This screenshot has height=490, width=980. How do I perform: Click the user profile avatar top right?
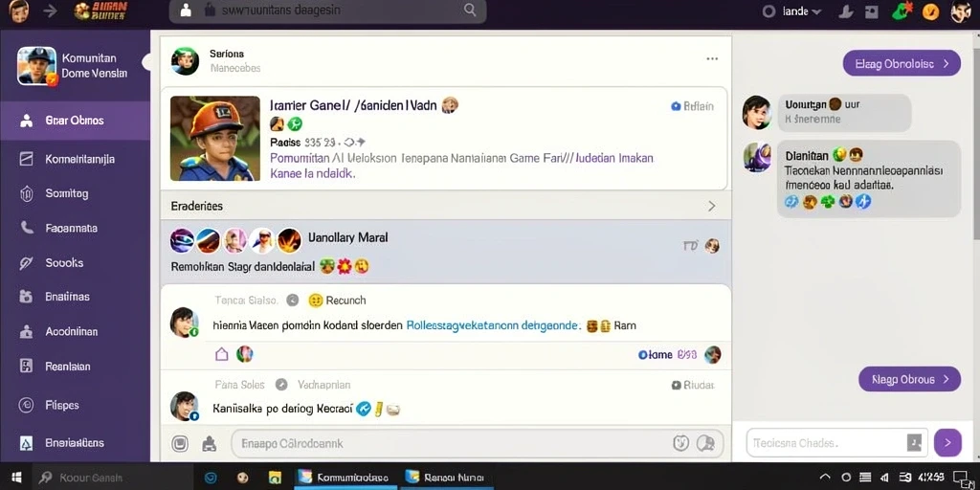(961, 11)
